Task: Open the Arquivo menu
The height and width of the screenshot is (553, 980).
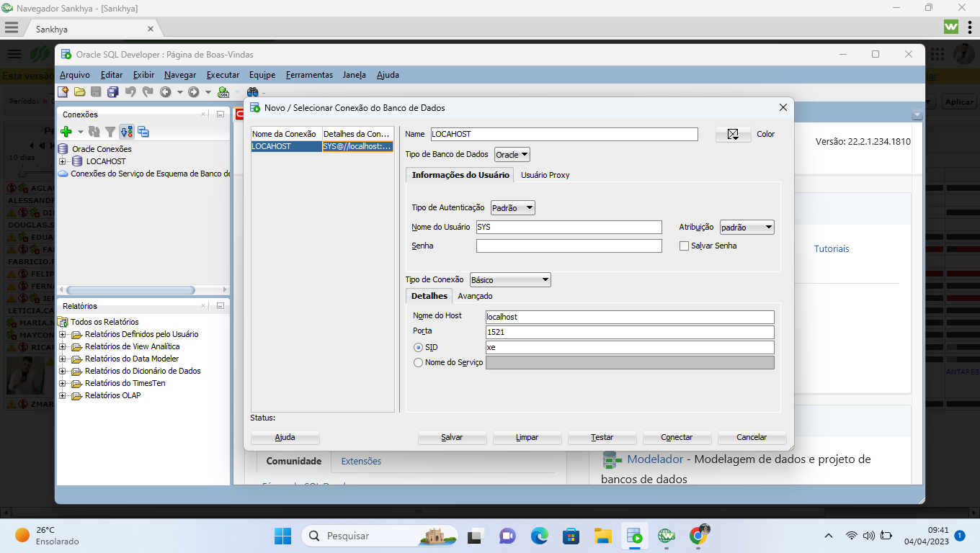Action: click(x=75, y=75)
